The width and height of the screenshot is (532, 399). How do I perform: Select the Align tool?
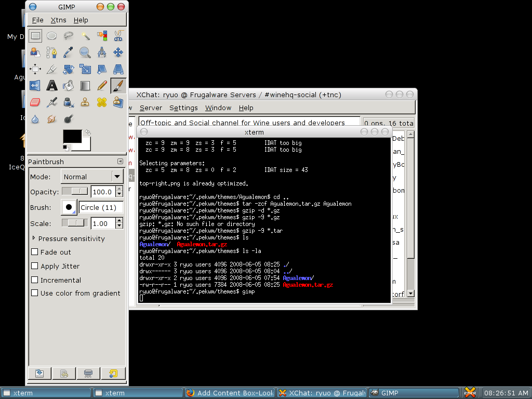pyautogui.click(x=35, y=69)
